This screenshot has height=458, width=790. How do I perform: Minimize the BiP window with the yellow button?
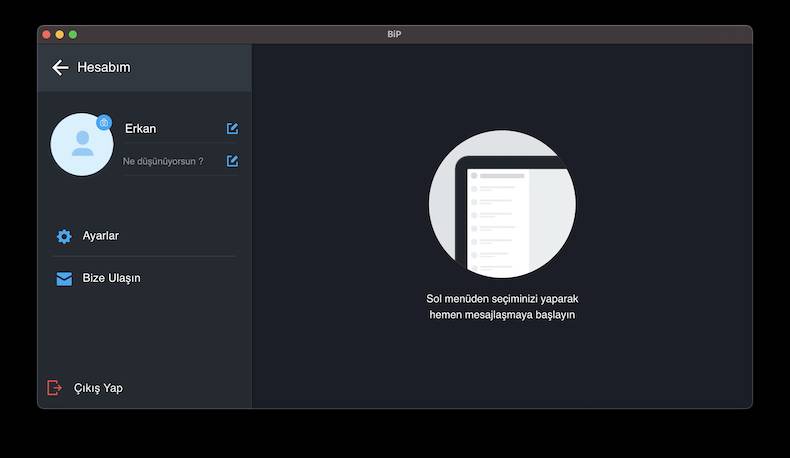click(59, 34)
